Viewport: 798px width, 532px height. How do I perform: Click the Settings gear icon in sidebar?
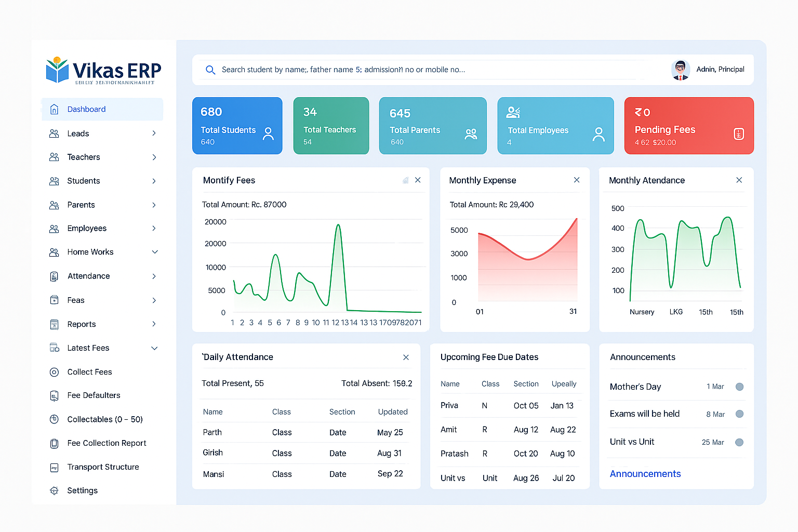point(54,490)
